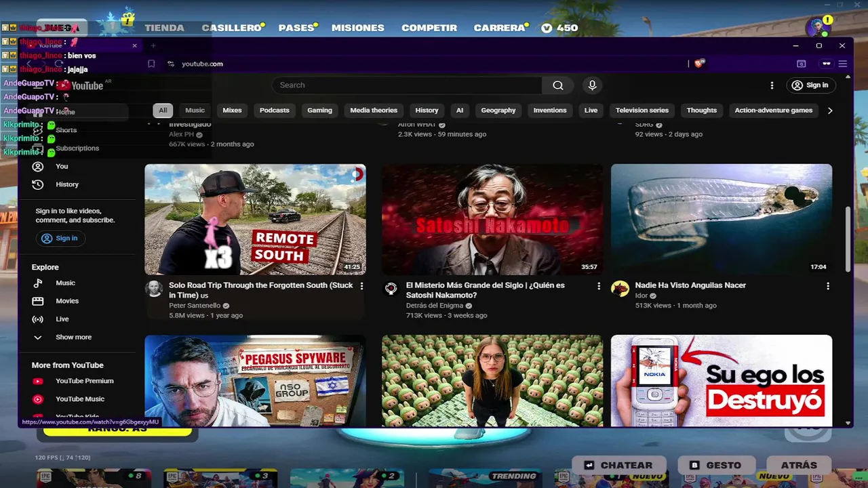Click the YouTube search input field

[407, 85]
